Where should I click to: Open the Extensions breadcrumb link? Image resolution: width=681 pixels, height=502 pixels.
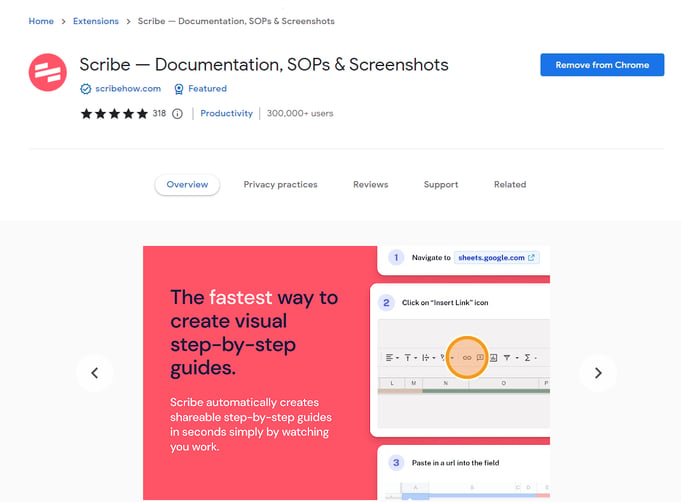coord(96,21)
